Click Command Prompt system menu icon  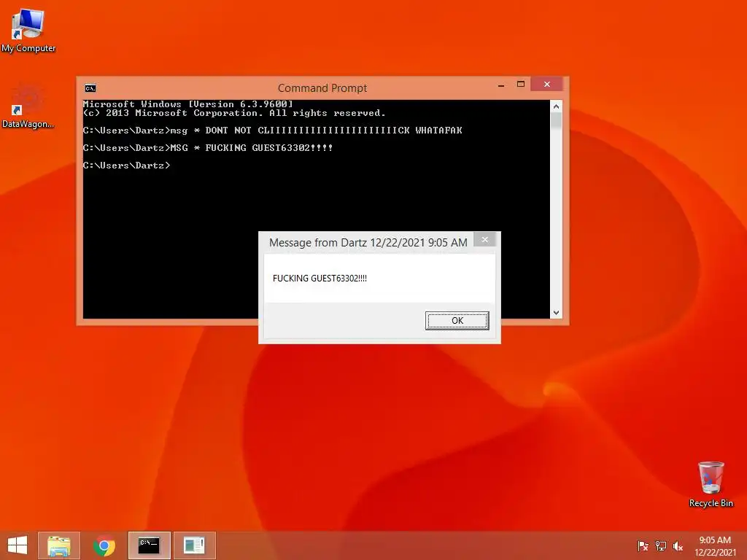(x=90, y=88)
